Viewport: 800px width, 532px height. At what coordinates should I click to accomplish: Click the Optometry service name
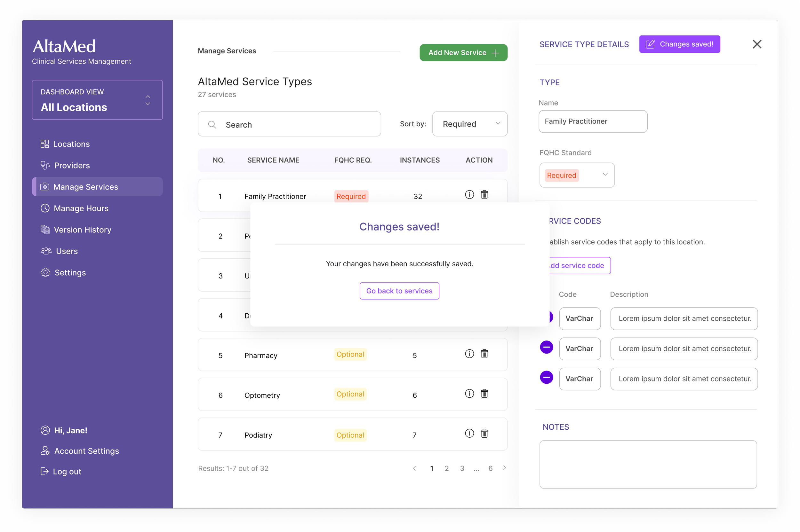pos(262,395)
